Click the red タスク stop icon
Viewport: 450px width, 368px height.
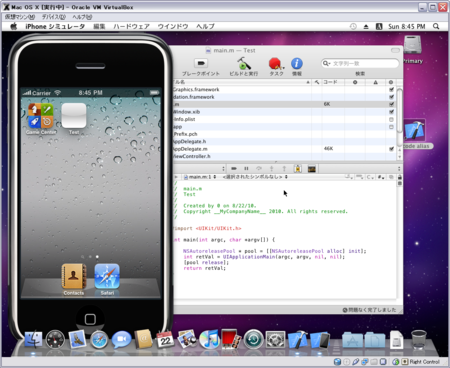275,63
